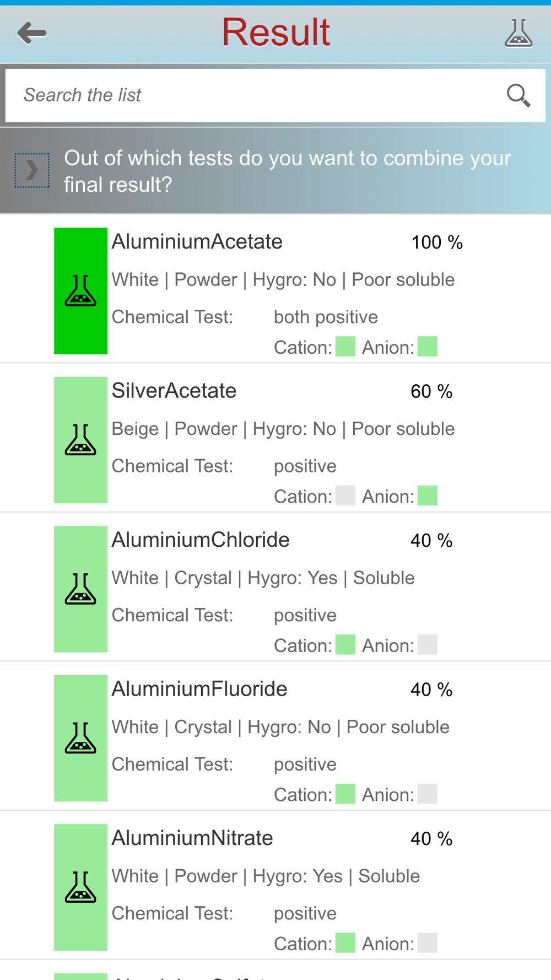Type in the Search the list field
The width and height of the screenshot is (551, 980).
[x=253, y=95]
